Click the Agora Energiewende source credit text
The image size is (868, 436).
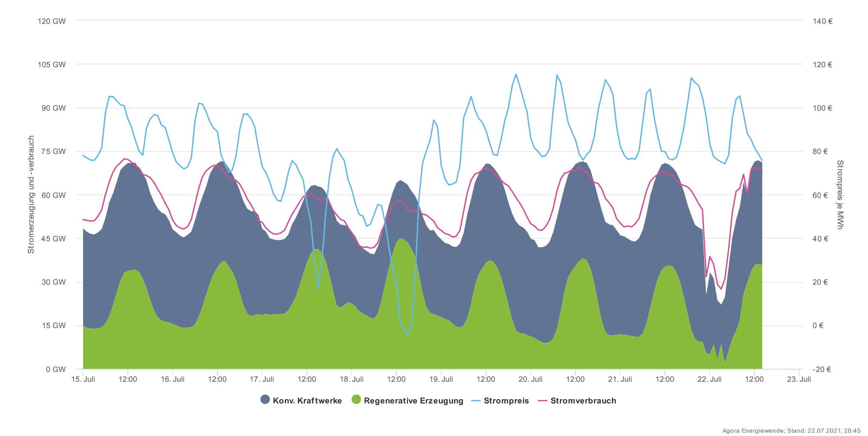792,431
